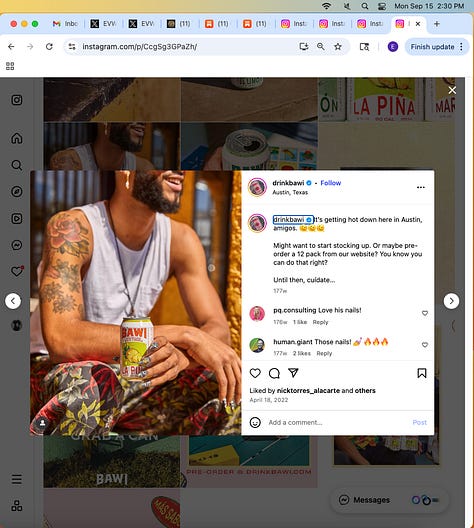Open pq.consulting commenter avatar
Viewport: 474px width, 528px height.
click(x=257, y=314)
